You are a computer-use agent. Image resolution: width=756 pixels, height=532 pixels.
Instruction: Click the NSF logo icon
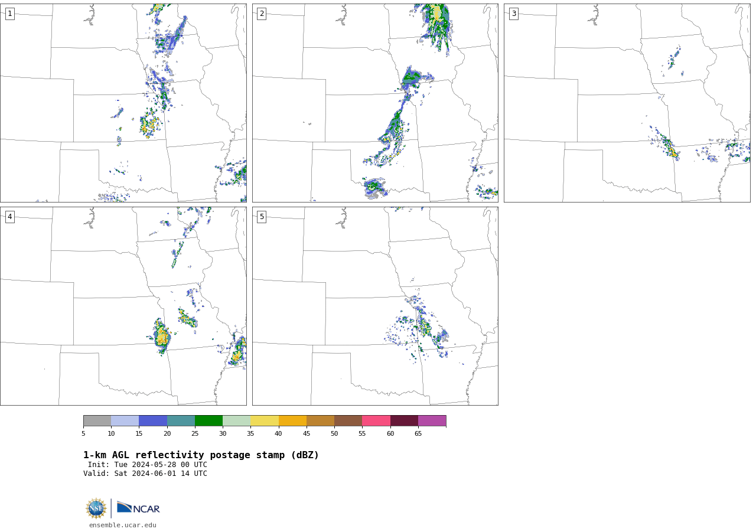tap(96, 508)
